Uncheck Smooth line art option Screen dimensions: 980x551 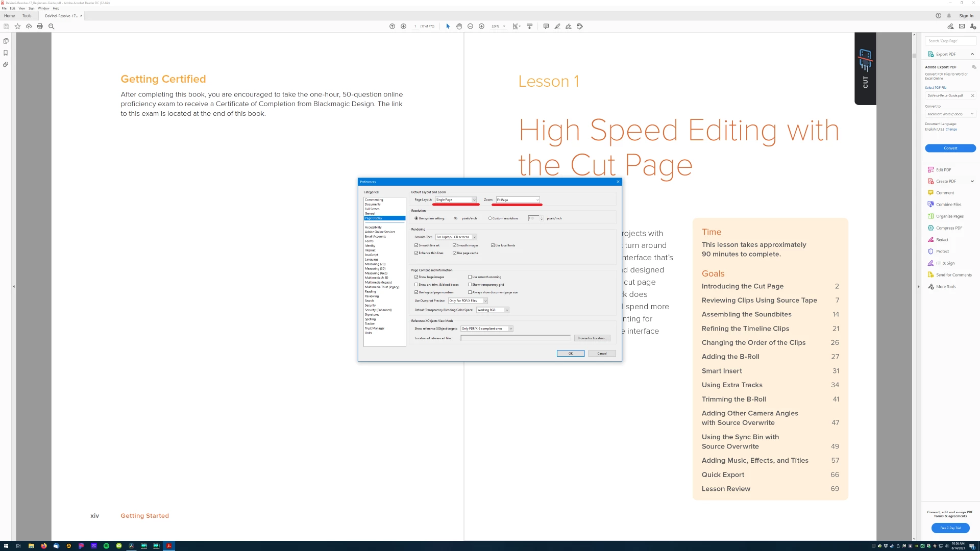[416, 245]
